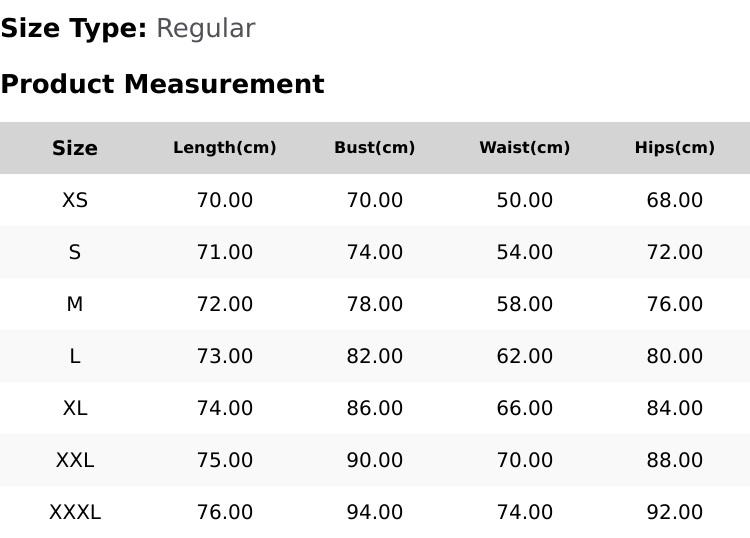The image size is (750, 538).
Task: Click the Length(cm) column header
Action: 225,147
